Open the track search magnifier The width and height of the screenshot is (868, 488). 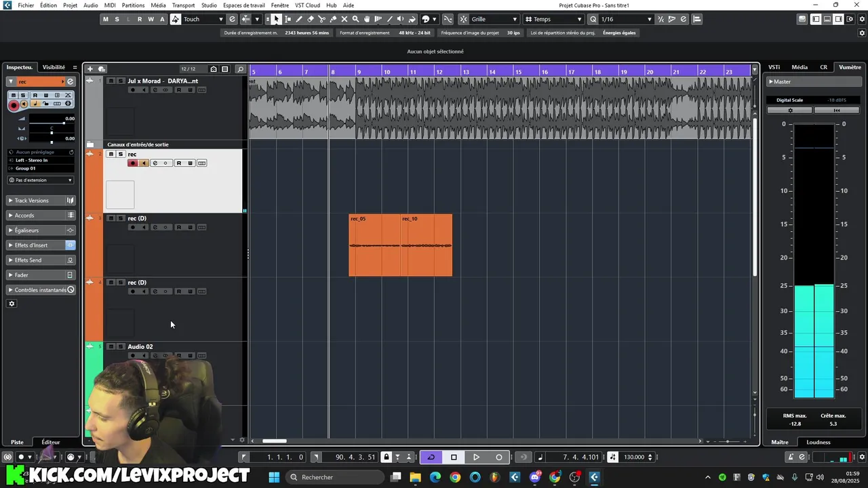point(240,69)
